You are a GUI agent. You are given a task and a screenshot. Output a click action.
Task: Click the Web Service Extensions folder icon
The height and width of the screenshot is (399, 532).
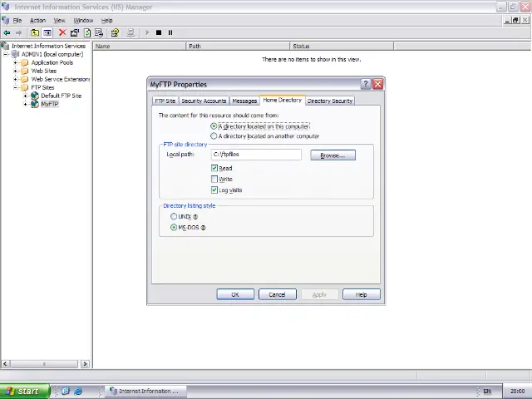(24, 79)
